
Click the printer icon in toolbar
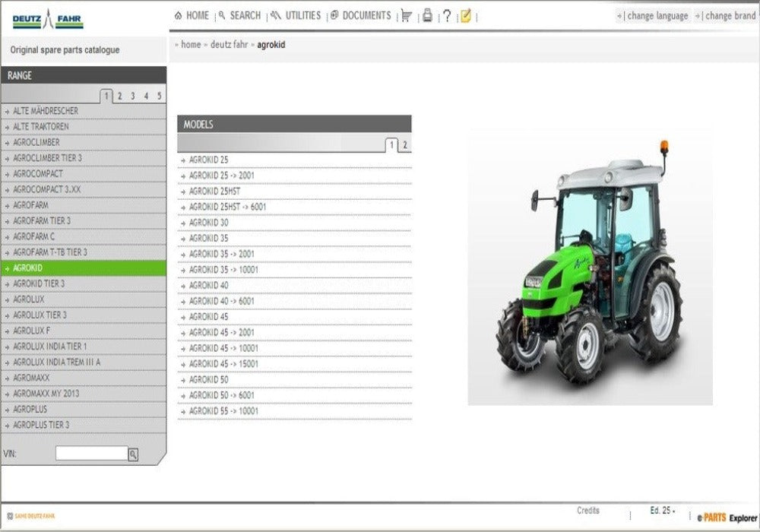tap(427, 15)
